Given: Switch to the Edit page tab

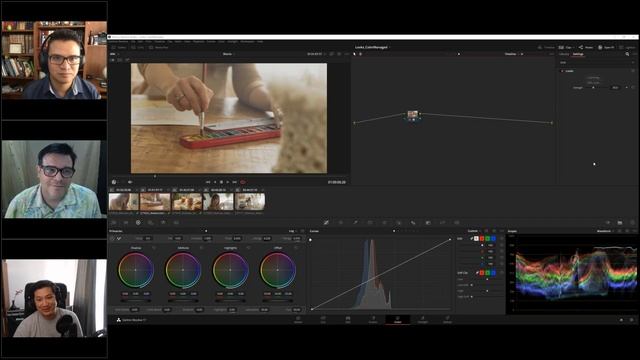Looking at the screenshot, I should [x=348, y=320].
